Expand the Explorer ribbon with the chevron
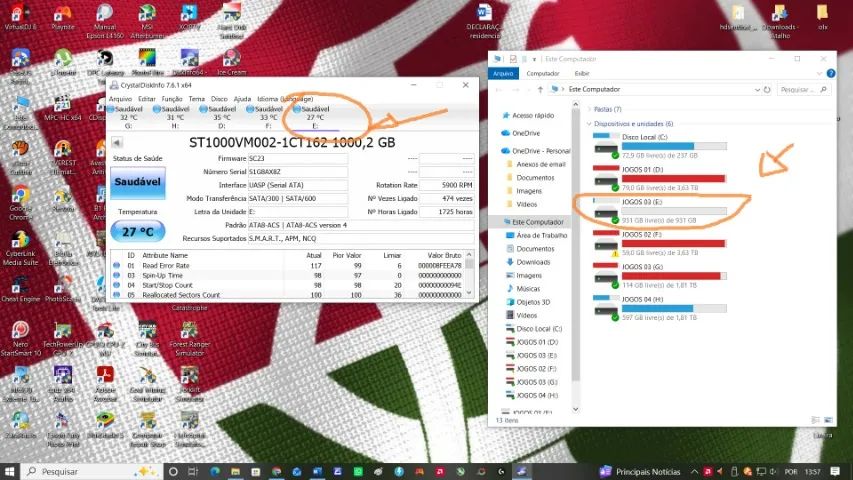 [819, 73]
